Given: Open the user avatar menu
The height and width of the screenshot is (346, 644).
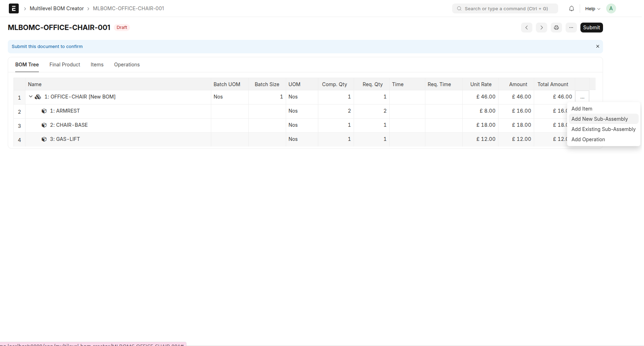Looking at the screenshot, I should [611, 8].
